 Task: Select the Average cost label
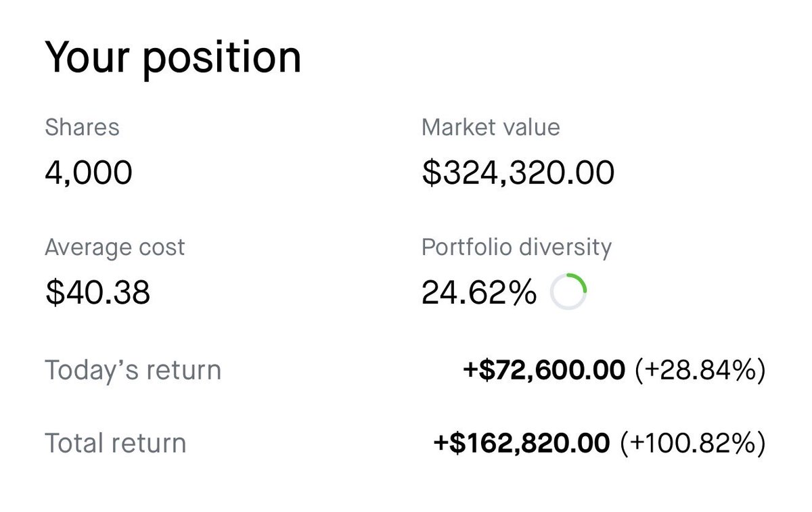(114, 248)
